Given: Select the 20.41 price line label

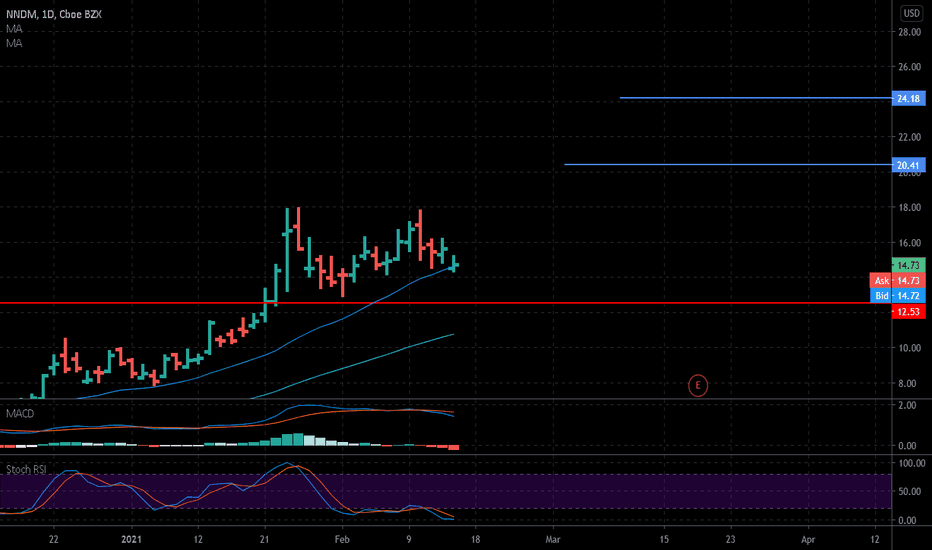Looking at the screenshot, I should click(909, 165).
